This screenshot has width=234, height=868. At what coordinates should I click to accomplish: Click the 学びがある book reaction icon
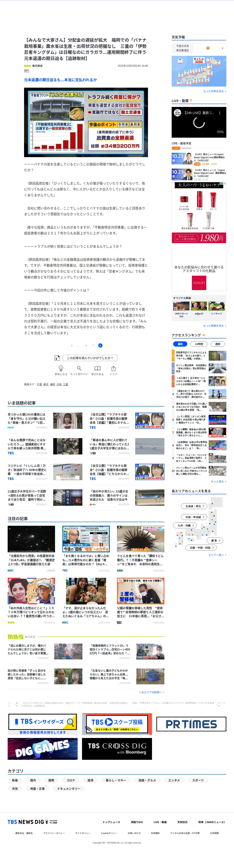coord(97,368)
